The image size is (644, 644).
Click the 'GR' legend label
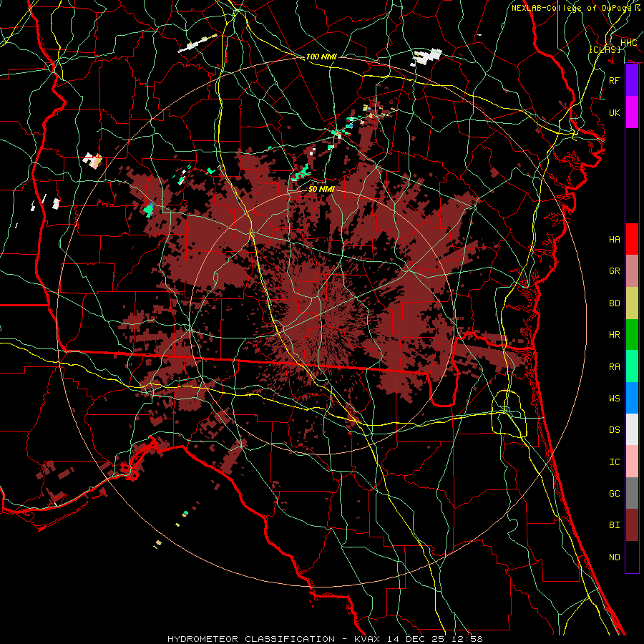tap(614, 271)
